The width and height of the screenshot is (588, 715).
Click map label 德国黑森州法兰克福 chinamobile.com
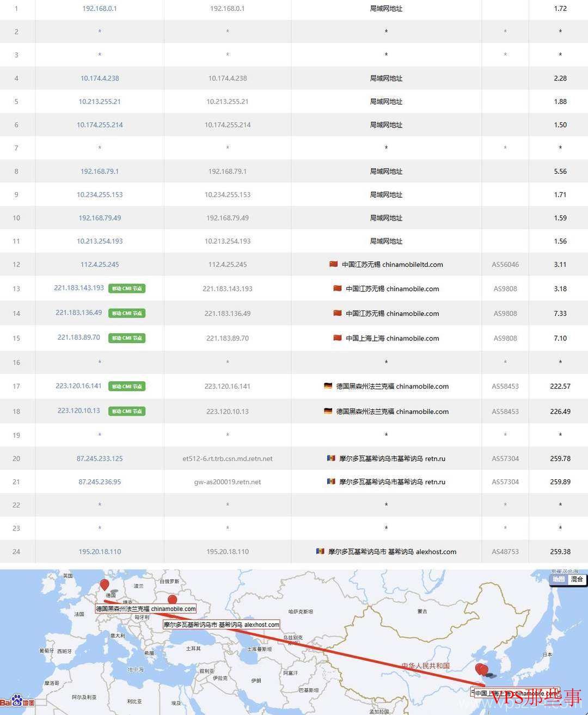(146, 609)
